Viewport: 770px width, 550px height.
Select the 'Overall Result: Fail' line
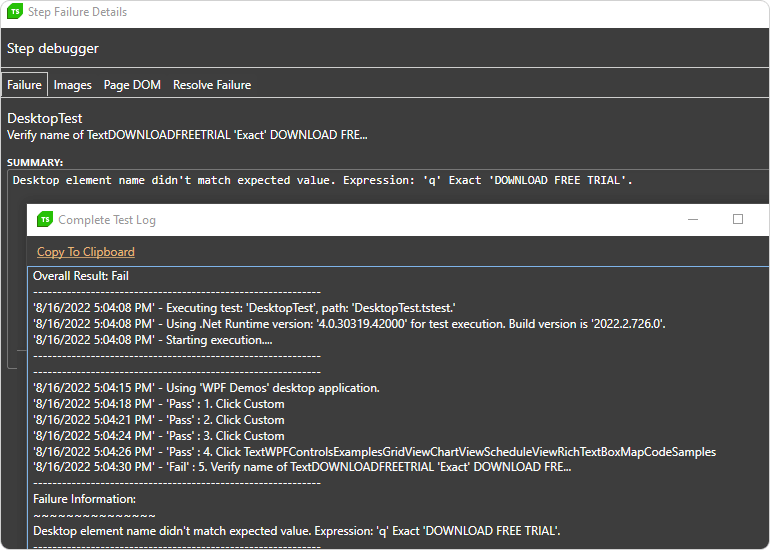(x=81, y=276)
